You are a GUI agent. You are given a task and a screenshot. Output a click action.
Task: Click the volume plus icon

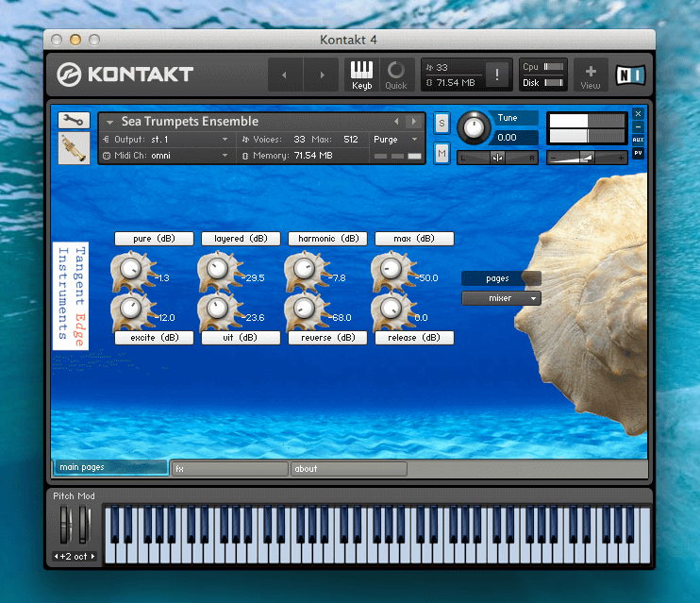(621, 158)
